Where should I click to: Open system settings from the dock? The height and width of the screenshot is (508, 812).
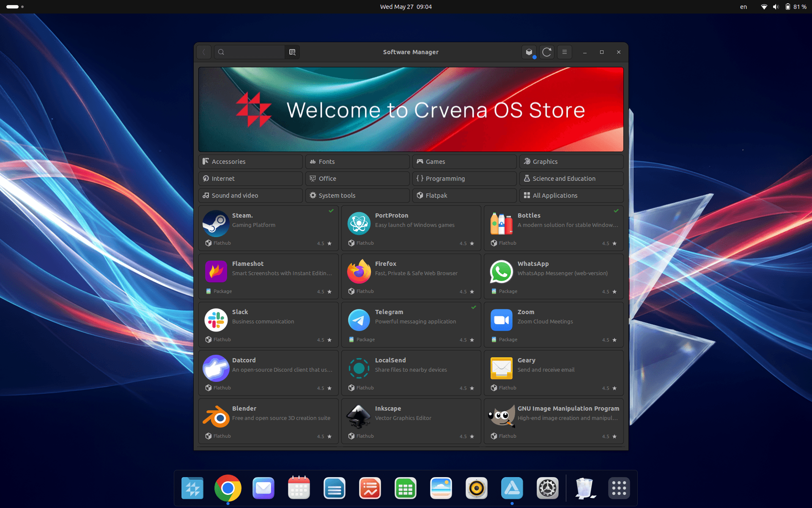click(548, 489)
